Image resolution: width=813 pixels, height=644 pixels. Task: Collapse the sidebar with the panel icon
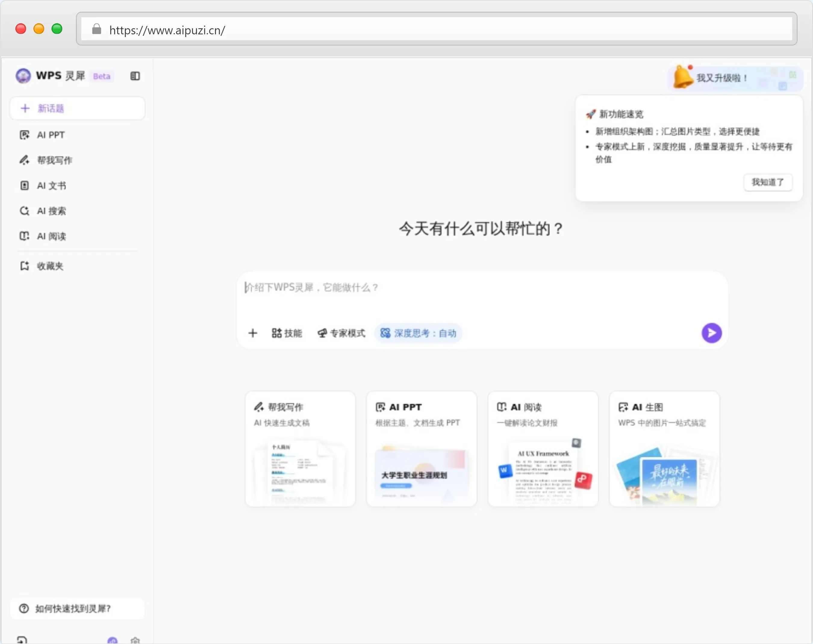click(135, 76)
